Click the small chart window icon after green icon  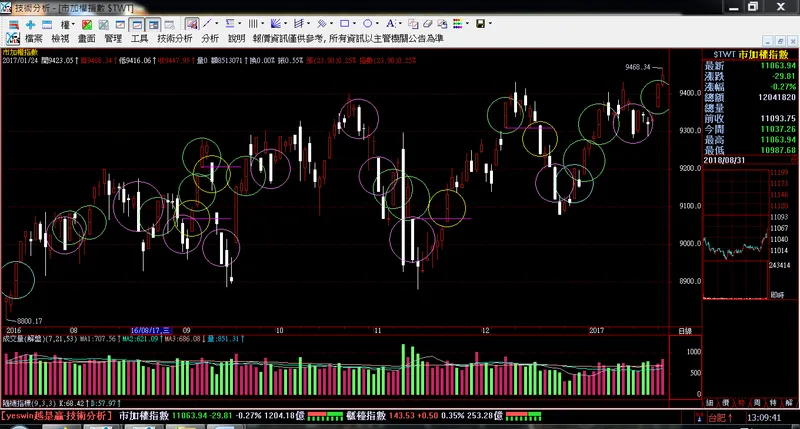[x=120, y=24]
